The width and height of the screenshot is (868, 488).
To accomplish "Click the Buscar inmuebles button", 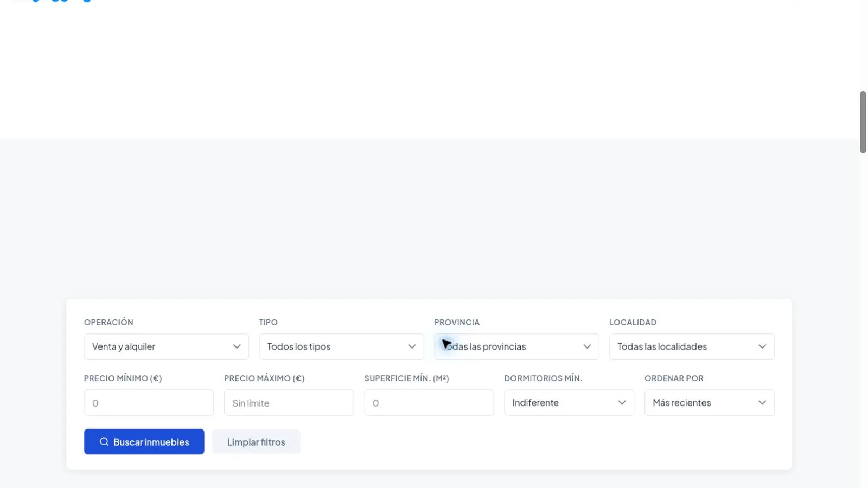I will click(144, 442).
